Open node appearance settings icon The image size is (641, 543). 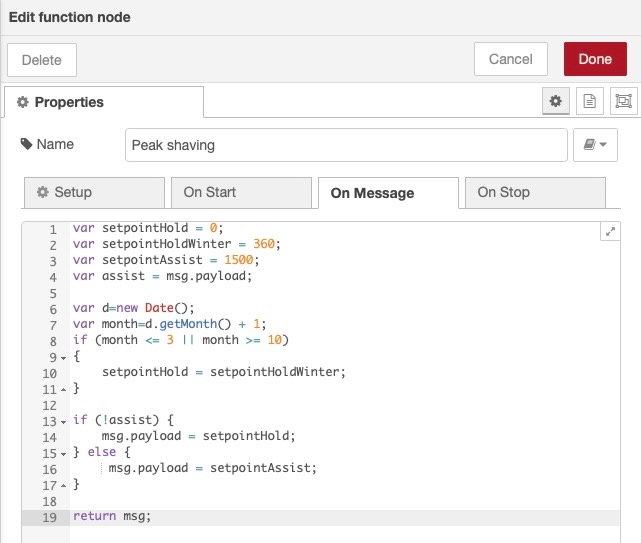pyautogui.click(x=623, y=101)
